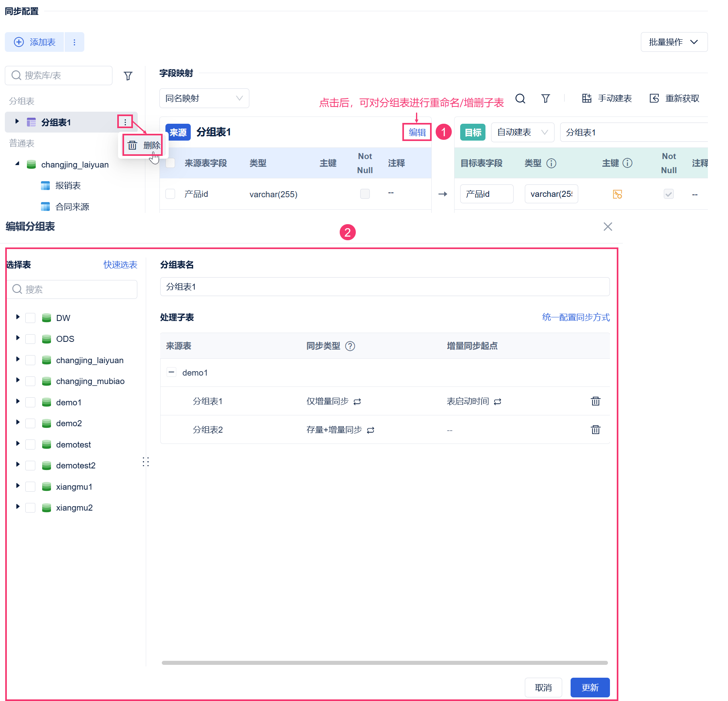The width and height of the screenshot is (728, 701).
Task: Select 分组表1 group table in left tree
Action: coord(56,122)
